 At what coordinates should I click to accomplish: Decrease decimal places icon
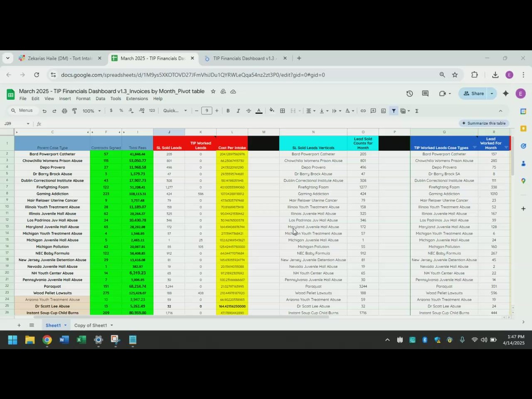pyautogui.click(x=131, y=111)
